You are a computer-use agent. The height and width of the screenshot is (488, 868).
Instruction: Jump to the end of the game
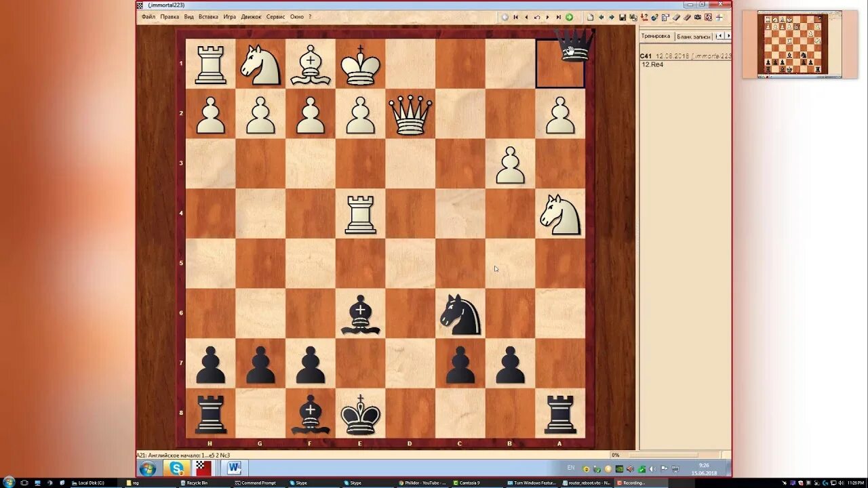[559, 17]
